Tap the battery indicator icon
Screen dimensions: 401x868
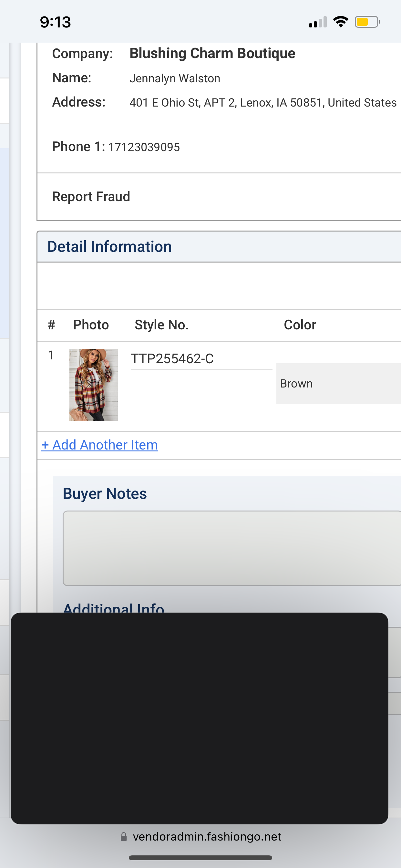click(x=367, y=22)
